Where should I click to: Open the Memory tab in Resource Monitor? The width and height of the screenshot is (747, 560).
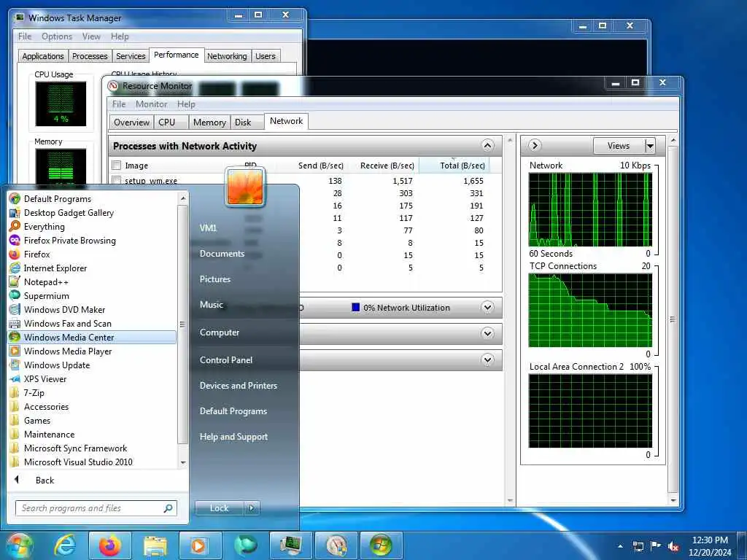209,122
